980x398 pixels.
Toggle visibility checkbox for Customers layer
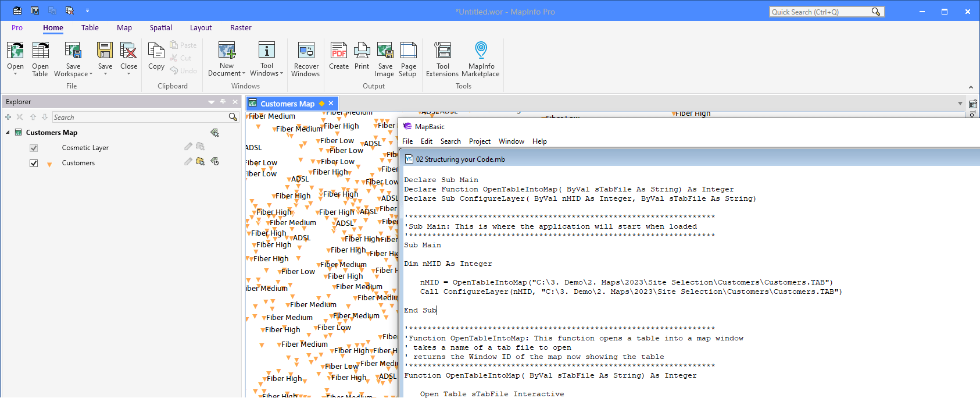(x=34, y=163)
